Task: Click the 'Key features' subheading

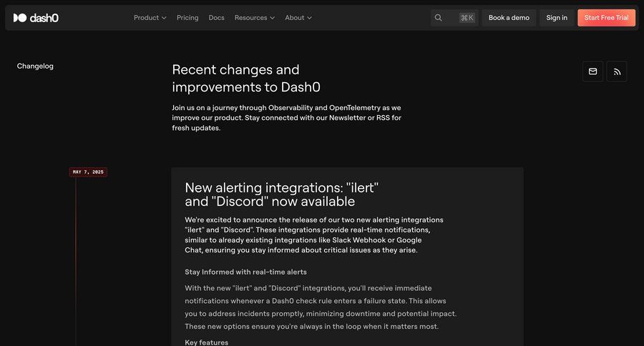Action: [x=206, y=342]
